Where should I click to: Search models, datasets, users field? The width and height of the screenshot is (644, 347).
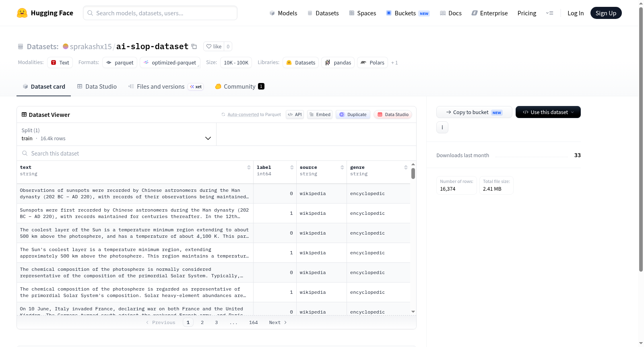160,13
